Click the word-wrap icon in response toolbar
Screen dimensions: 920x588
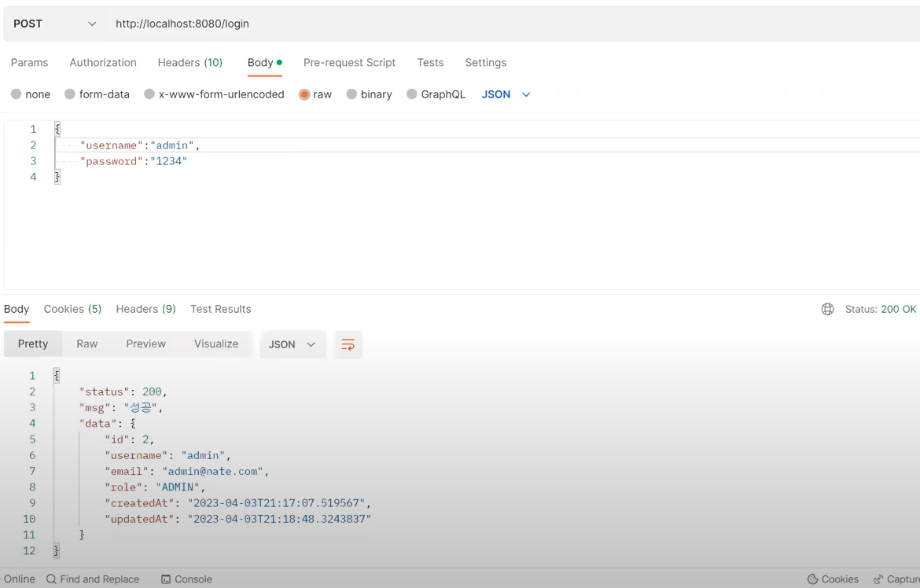pos(348,344)
